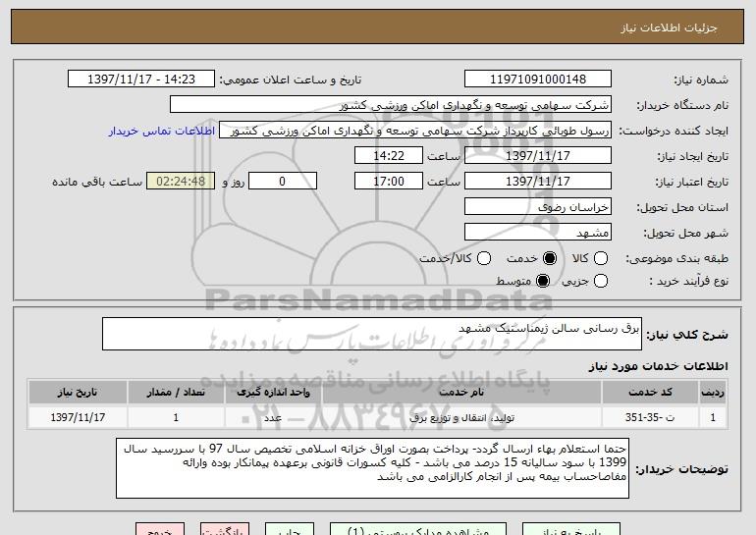
Task: Click the request creator name field
Action: (415, 131)
